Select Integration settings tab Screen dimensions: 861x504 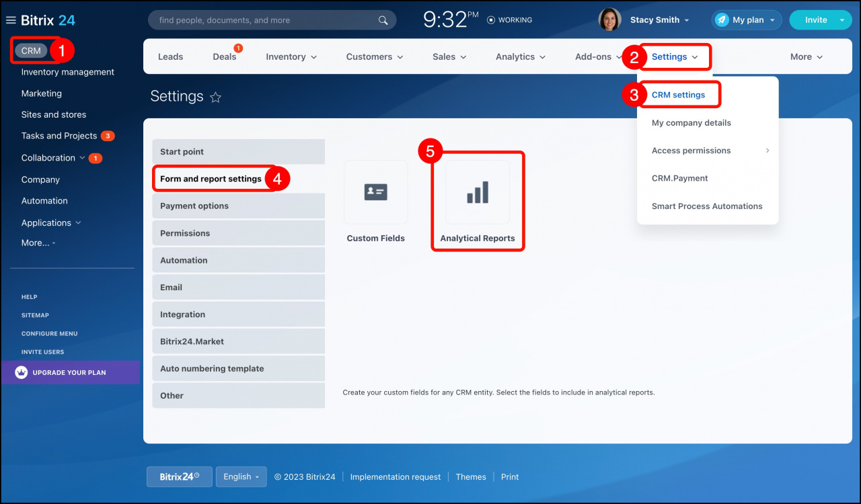[x=238, y=314]
